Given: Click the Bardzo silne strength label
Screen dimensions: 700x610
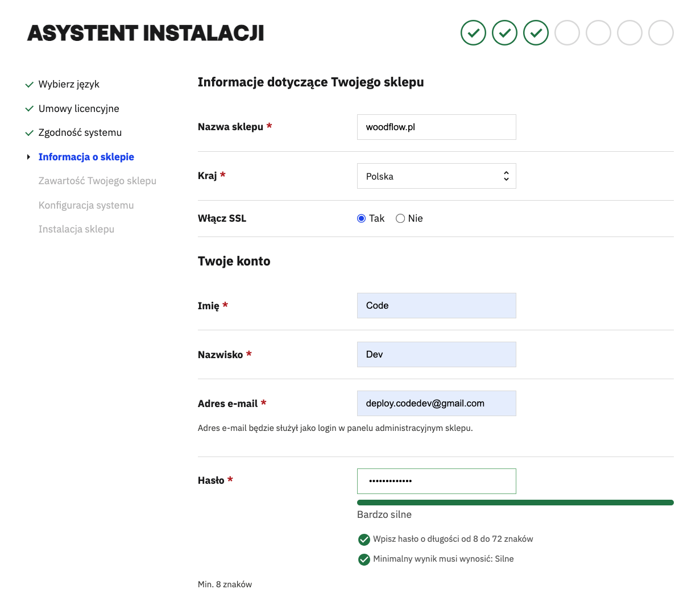Looking at the screenshot, I should coord(384,514).
